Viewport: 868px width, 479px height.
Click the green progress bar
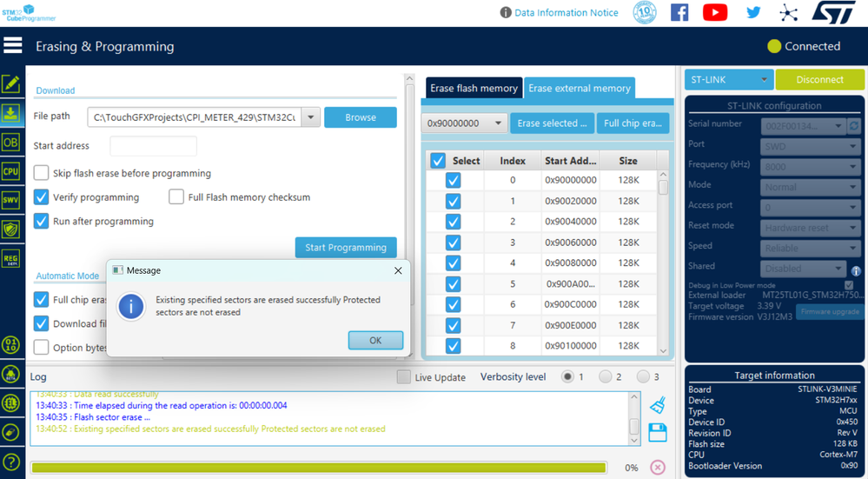click(x=318, y=468)
